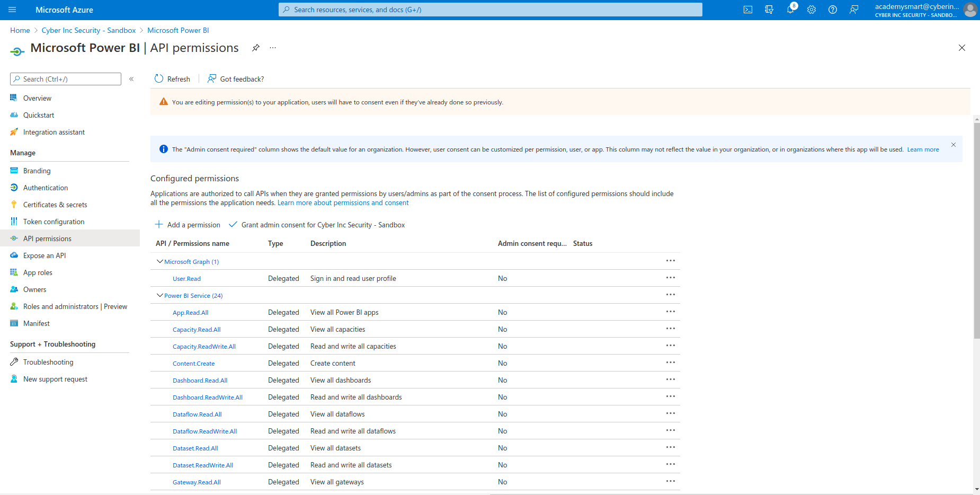Open the blade's more options ellipsis
This screenshot has height=495, width=980.
(x=273, y=48)
